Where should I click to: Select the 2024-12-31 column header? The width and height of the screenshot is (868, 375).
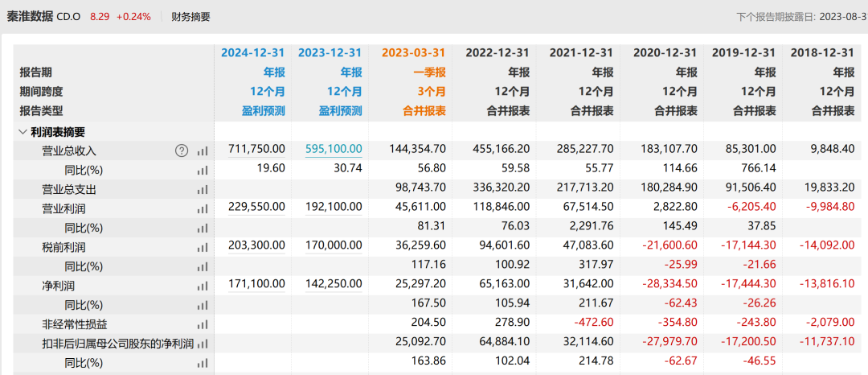pyautogui.click(x=253, y=52)
